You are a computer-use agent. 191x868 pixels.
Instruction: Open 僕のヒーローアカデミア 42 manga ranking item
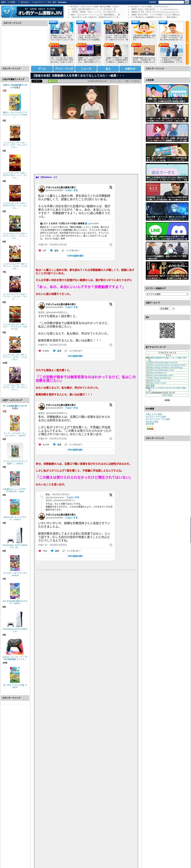(x=15, y=106)
